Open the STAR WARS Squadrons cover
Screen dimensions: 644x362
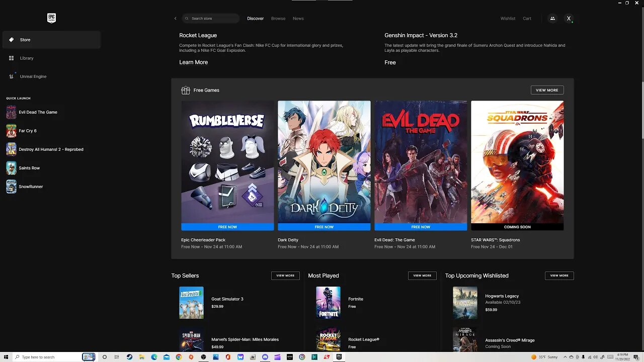(x=517, y=162)
